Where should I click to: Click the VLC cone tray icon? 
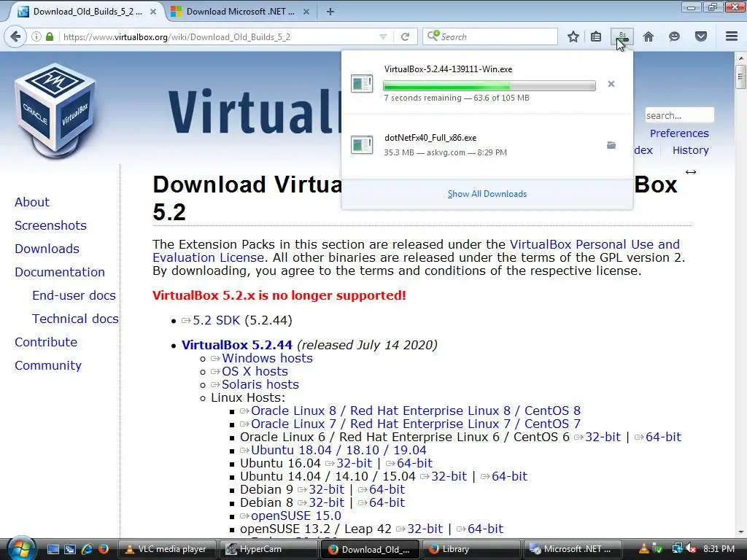(x=643, y=549)
